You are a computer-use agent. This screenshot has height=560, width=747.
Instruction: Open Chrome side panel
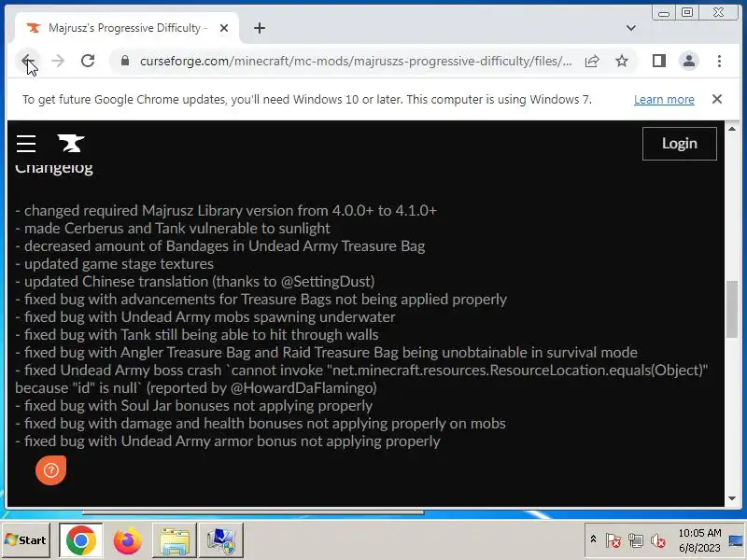click(x=659, y=61)
